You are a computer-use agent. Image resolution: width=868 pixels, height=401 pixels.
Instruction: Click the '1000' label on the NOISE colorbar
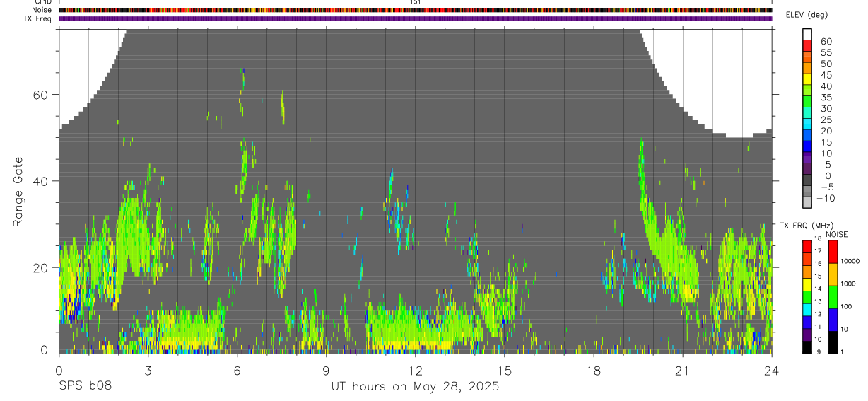click(x=850, y=284)
